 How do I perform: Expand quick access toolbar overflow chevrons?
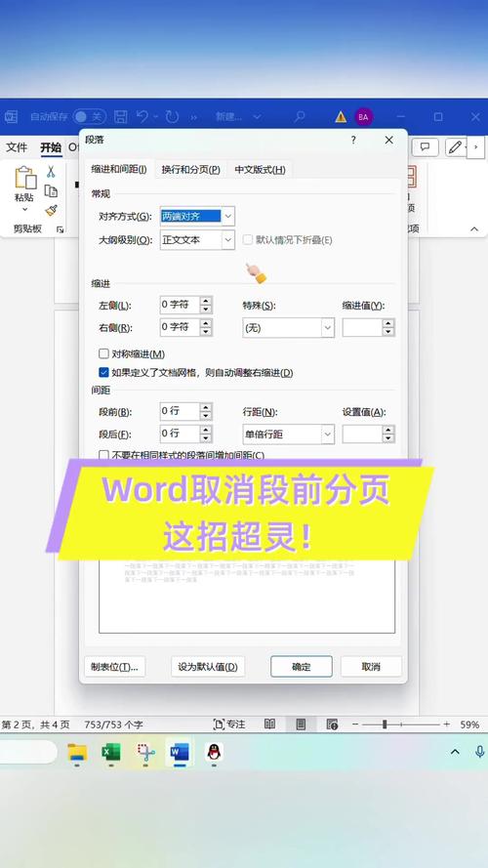[x=193, y=117]
